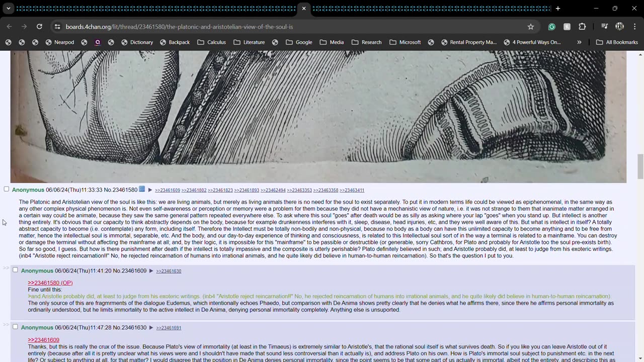Open post menu arrow for No.23461609
The width and height of the screenshot is (644, 362).
151,271
